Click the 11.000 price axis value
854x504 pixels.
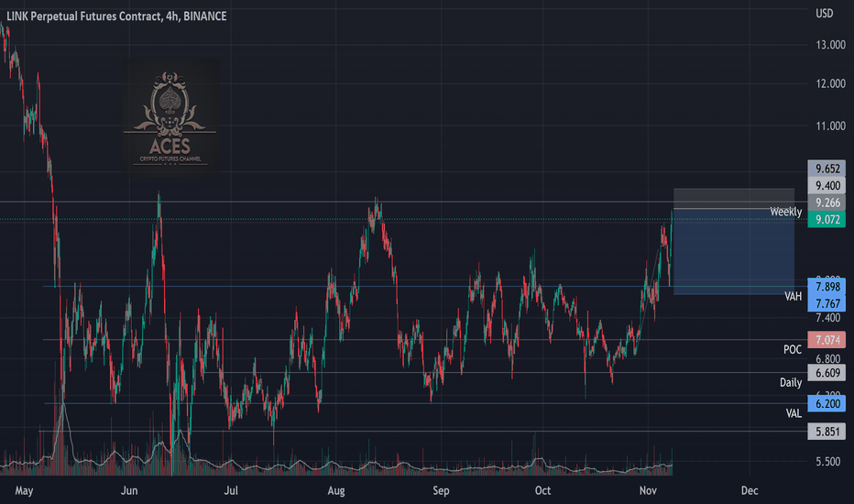830,126
